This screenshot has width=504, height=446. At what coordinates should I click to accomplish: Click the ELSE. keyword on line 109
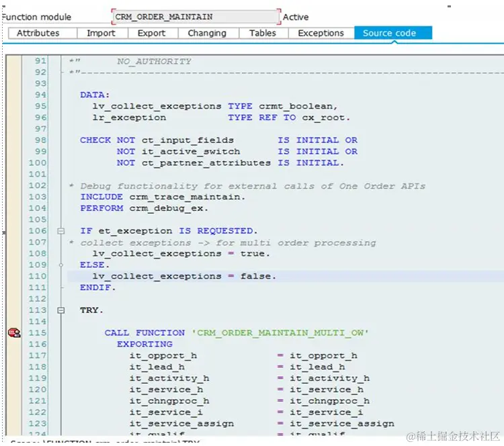tap(95, 265)
